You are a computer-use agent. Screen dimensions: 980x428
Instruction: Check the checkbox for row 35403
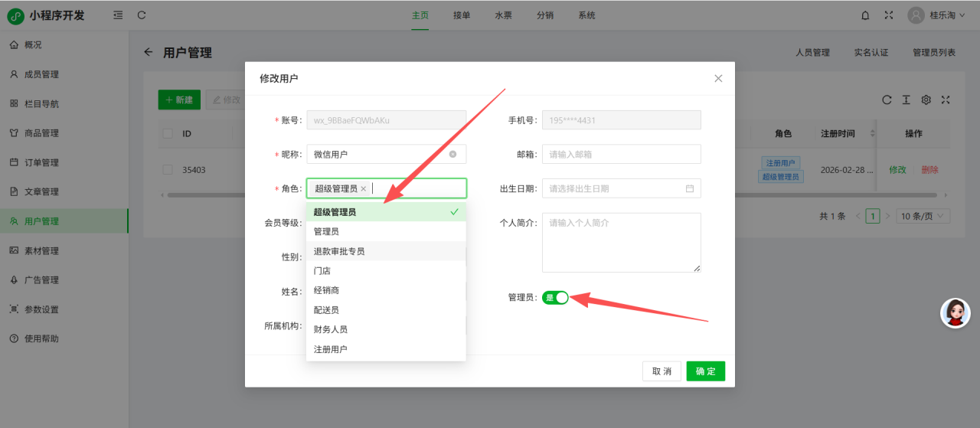168,170
